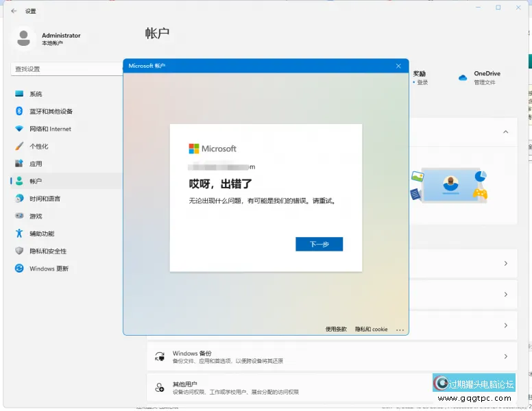Click the 奖励 登录 entry
532x411 pixels.
click(420, 77)
